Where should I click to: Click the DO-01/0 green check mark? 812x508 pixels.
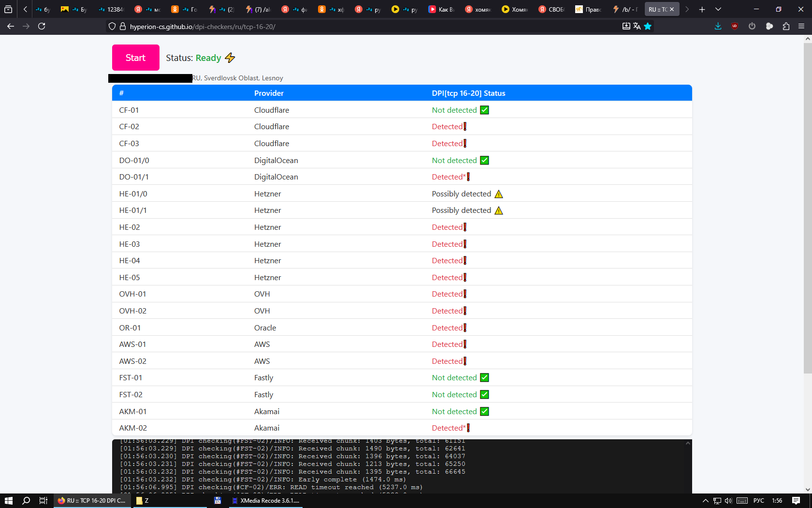(x=484, y=160)
